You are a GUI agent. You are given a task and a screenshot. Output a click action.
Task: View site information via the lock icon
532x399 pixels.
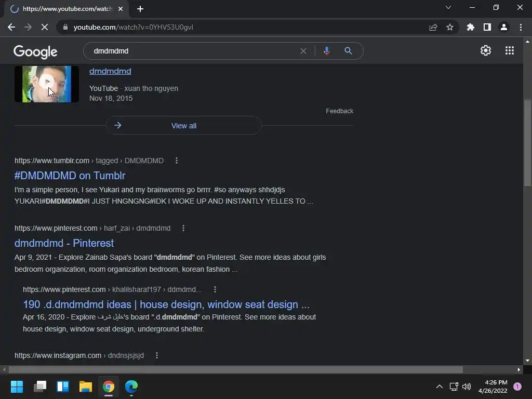65,27
